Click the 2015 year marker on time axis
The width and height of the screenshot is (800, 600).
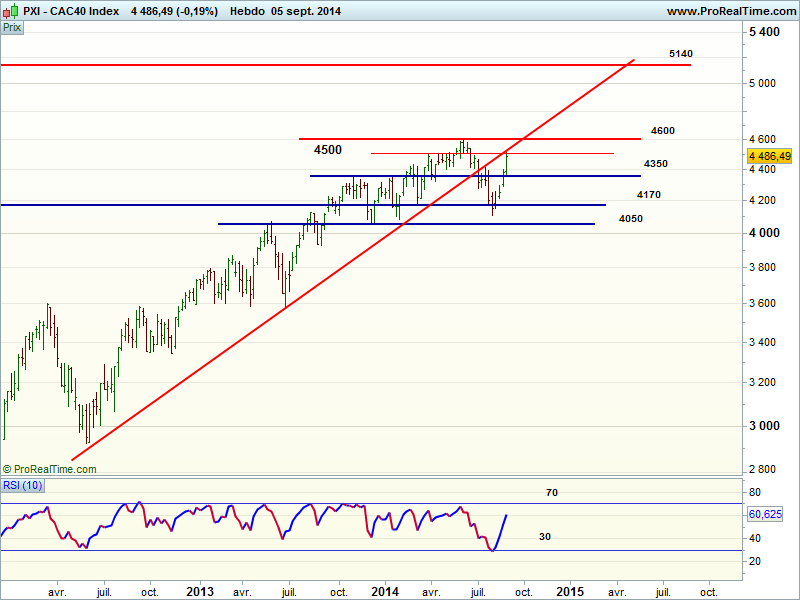pos(570,591)
